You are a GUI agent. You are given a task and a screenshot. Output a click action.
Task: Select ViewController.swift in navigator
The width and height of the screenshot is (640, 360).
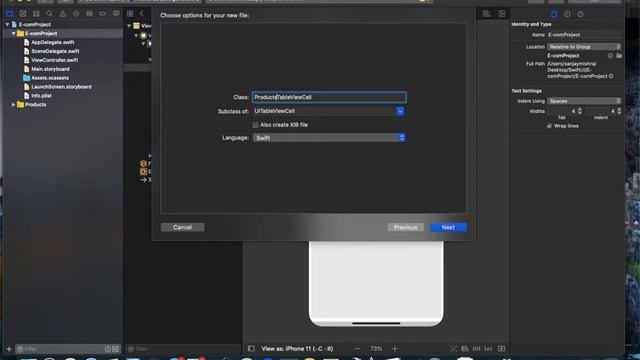(55, 60)
